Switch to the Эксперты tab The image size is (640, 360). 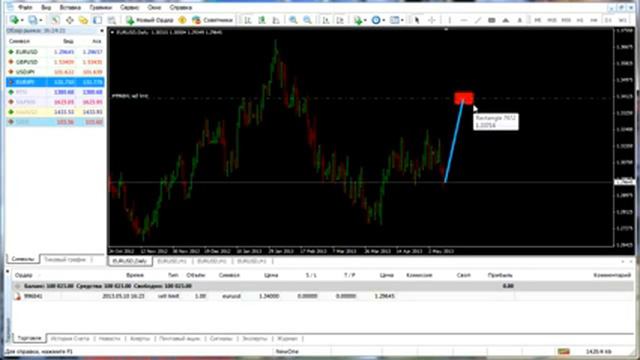[x=255, y=339]
